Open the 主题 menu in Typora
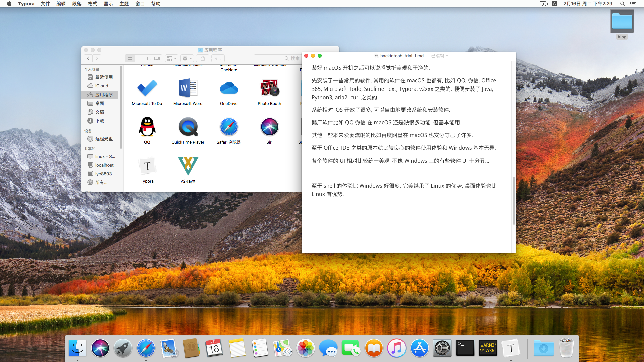 (124, 4)
